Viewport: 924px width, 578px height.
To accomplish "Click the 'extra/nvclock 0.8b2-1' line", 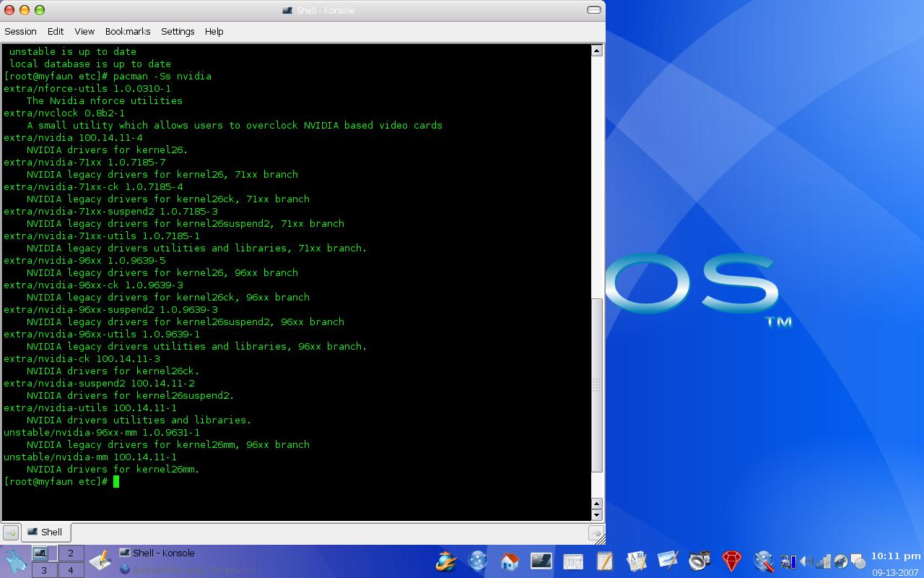I will point(64,113).
